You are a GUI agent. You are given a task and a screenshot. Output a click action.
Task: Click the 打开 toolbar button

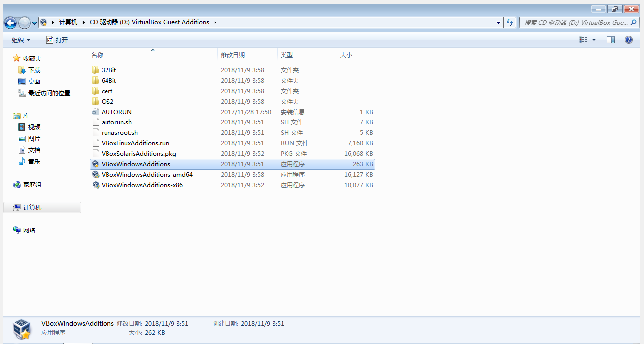point(57,40)
